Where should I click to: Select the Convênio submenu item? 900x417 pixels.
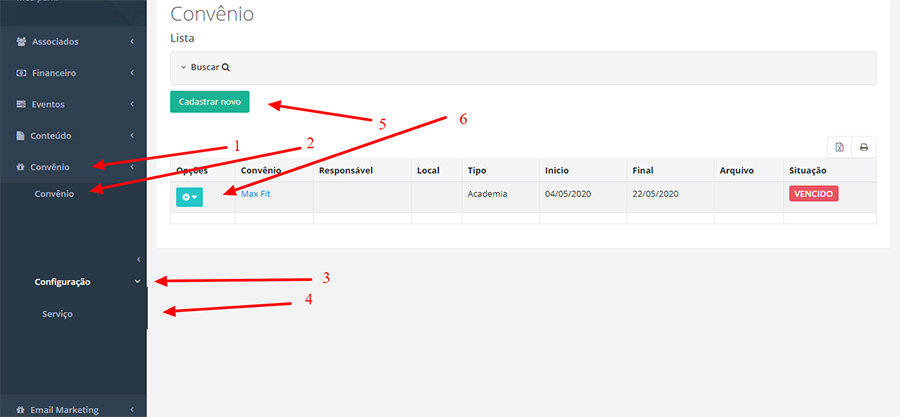coord(54,193)
